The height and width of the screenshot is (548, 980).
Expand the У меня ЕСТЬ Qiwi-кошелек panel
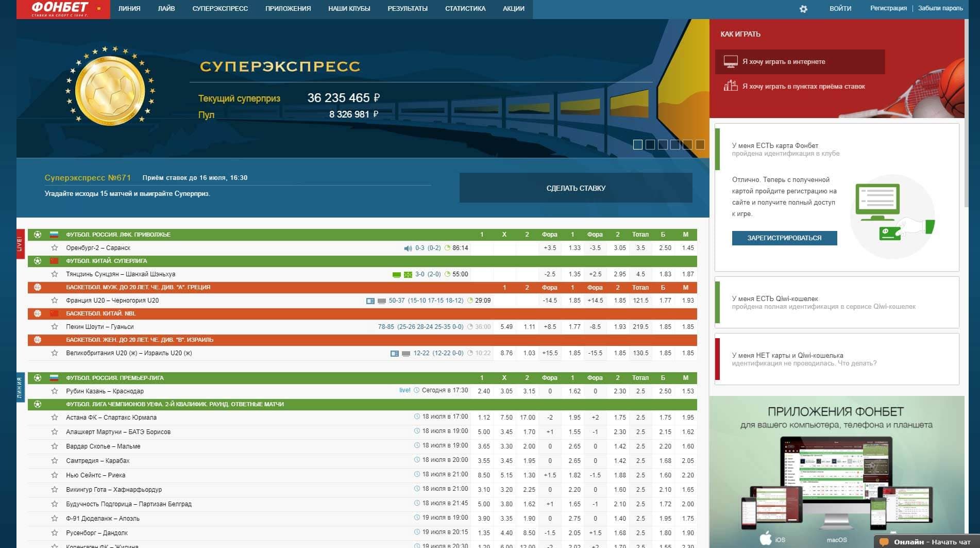coord(837,303)
